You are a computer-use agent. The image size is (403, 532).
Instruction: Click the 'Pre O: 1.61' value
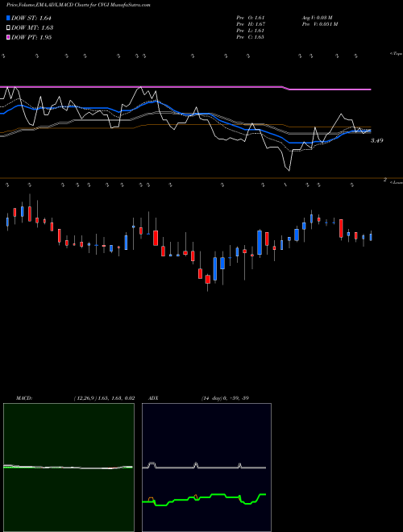click(x=251, y=18)
